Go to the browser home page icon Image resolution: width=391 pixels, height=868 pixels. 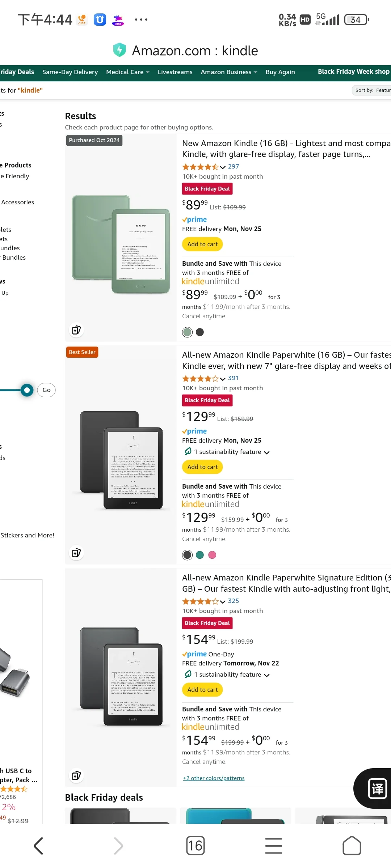pos(352,846)
